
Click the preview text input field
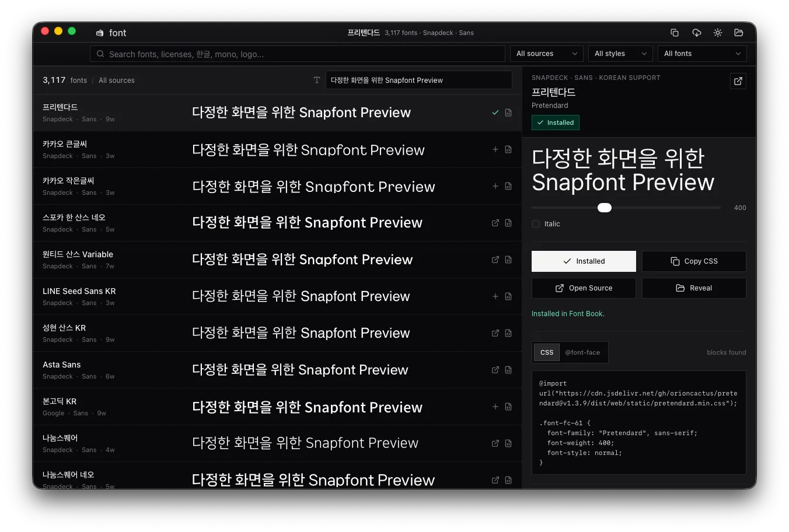click(x=418, y=80)
